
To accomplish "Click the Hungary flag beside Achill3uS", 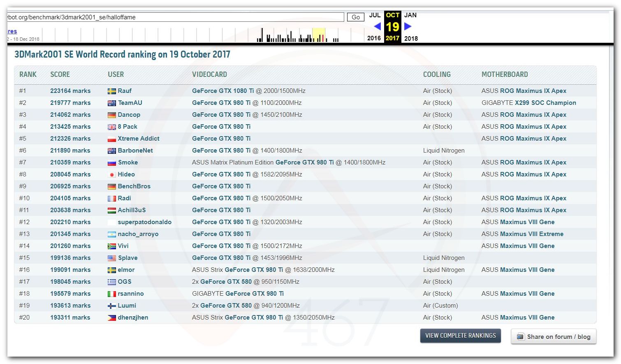I will (111, 211).
